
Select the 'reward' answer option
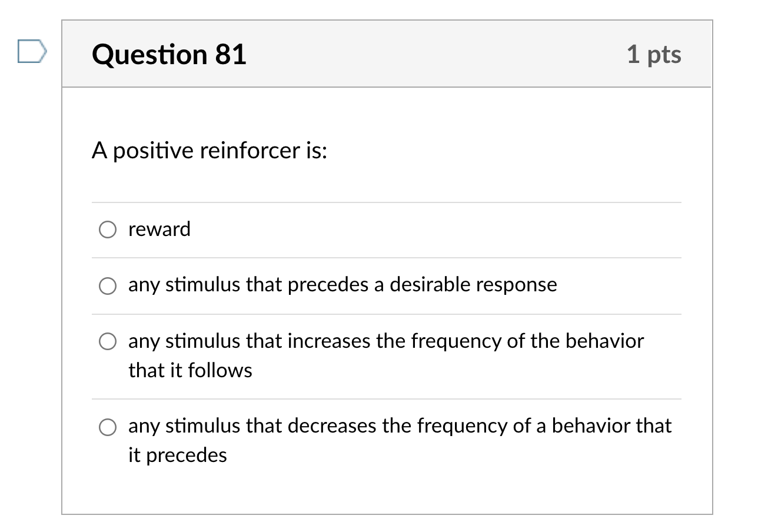tap(159, 230)
